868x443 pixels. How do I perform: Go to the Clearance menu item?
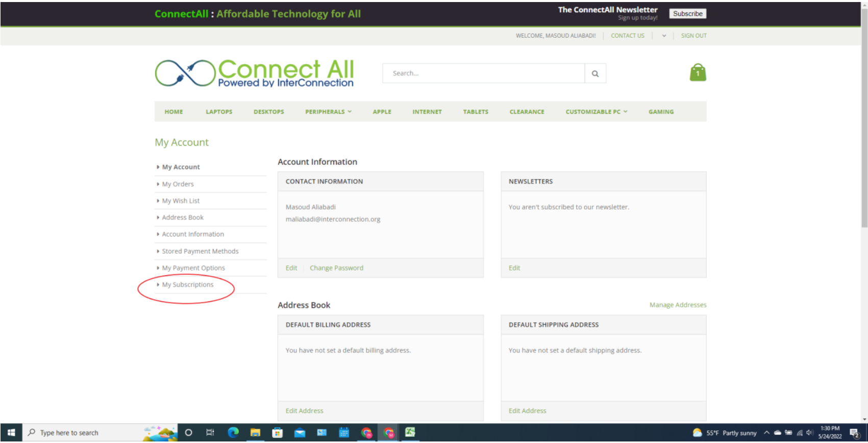527,112
